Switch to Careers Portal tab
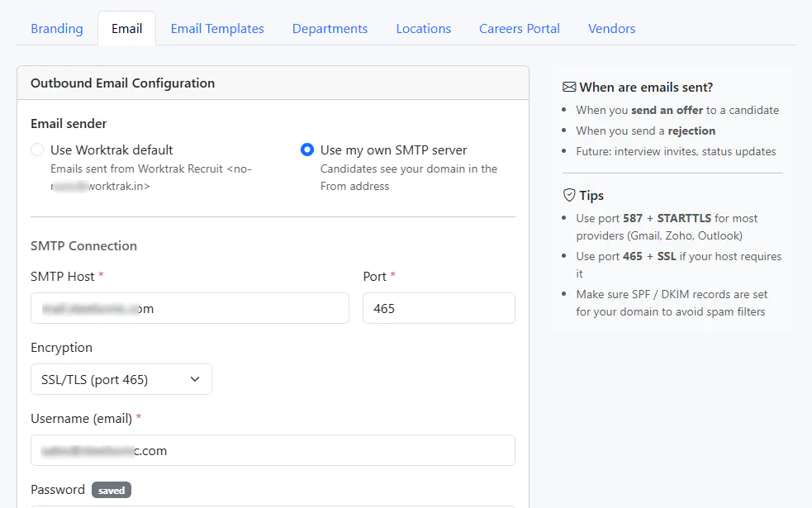This screenshot has height=508, width=812. [x=520, y=28]
